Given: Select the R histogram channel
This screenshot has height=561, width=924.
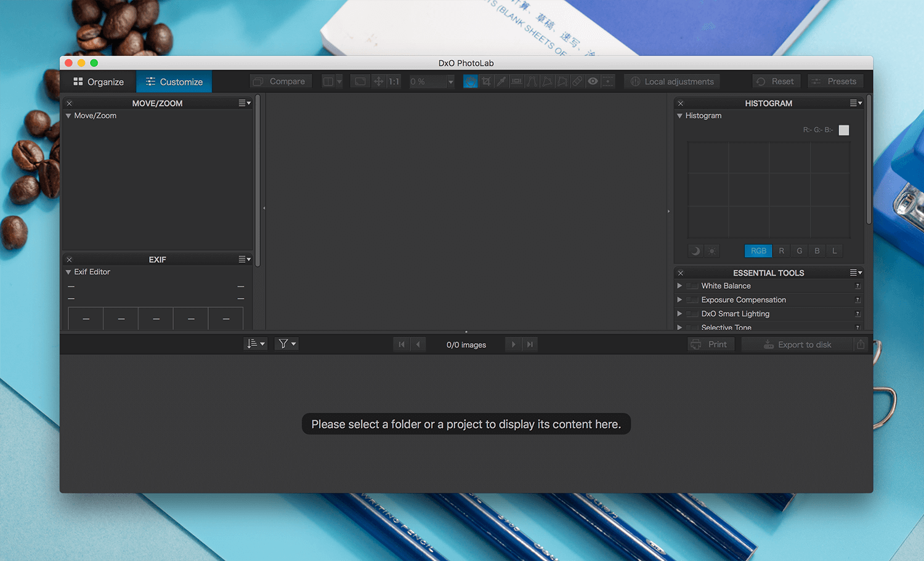Looking at the screenshot, I should [781, 251].
